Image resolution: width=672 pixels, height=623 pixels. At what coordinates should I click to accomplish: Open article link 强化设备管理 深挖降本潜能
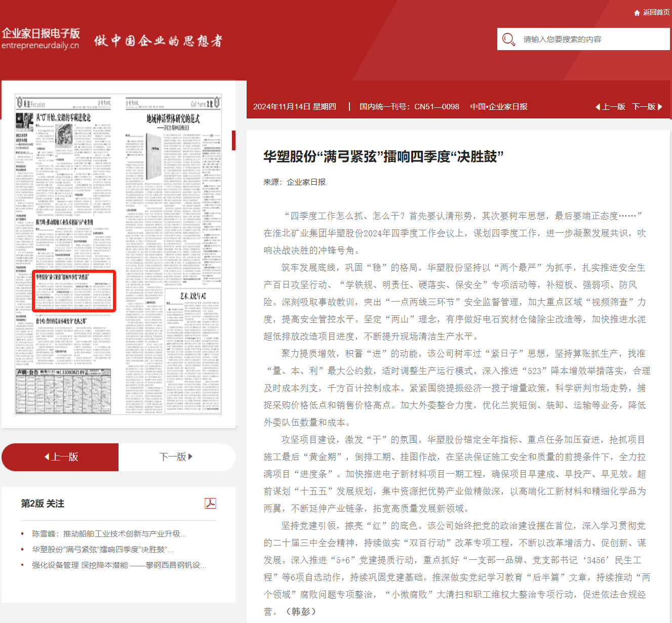(x=118, y=565)
